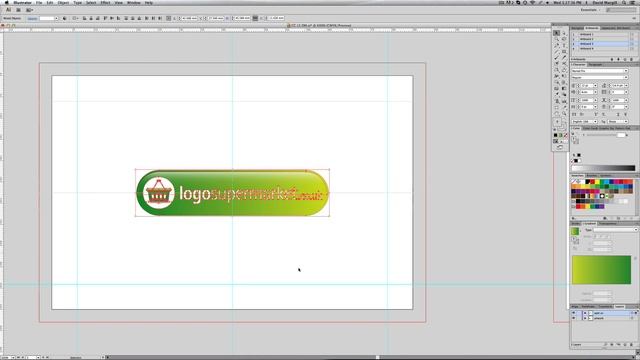Hide the top layer via eye icon
640x360 pixels.
click(573, 313)
